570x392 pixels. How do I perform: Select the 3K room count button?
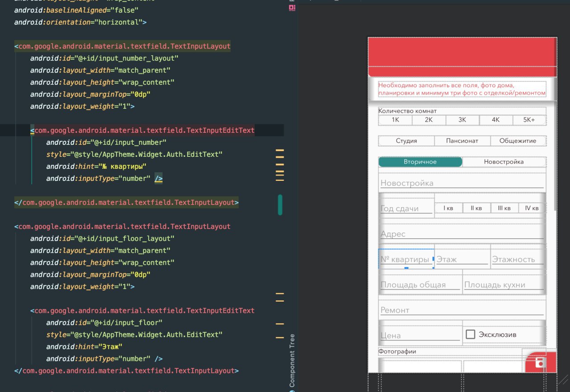[462, 120]
